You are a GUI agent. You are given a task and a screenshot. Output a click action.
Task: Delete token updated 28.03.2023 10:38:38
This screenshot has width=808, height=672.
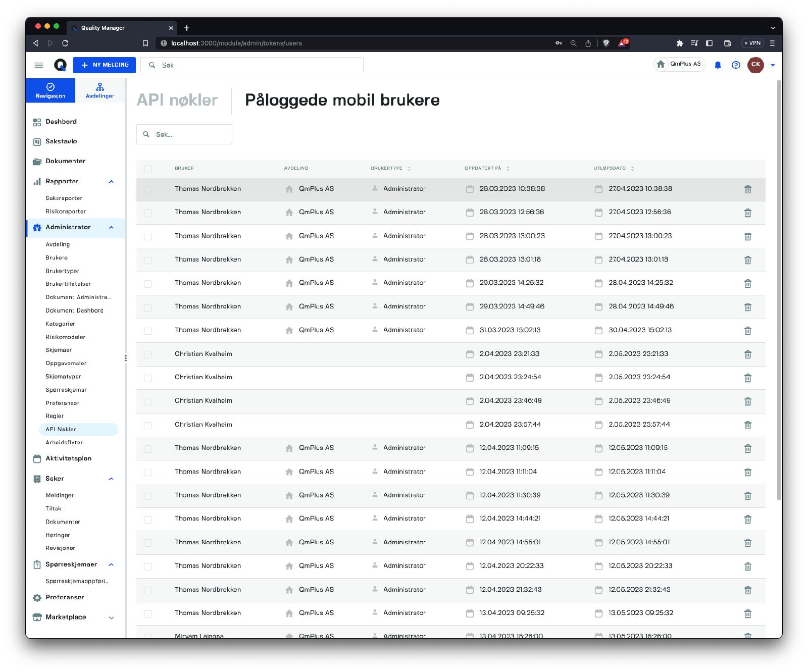click(747, 189)
